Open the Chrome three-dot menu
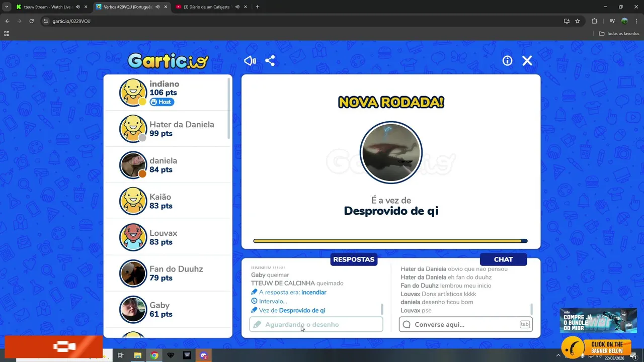The image size is (644, 362). pos(636,21)
